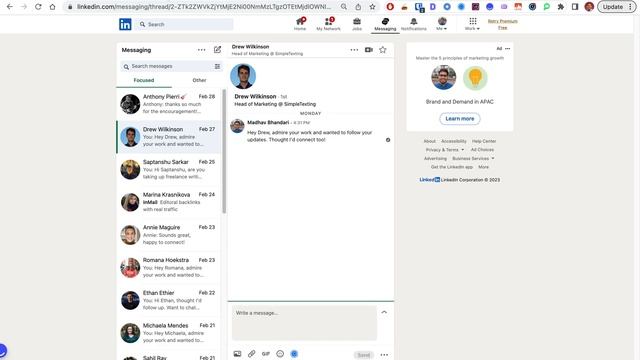640x360 pixels.
Task: Open the browser home button
Action: click(x=52, y=7)
